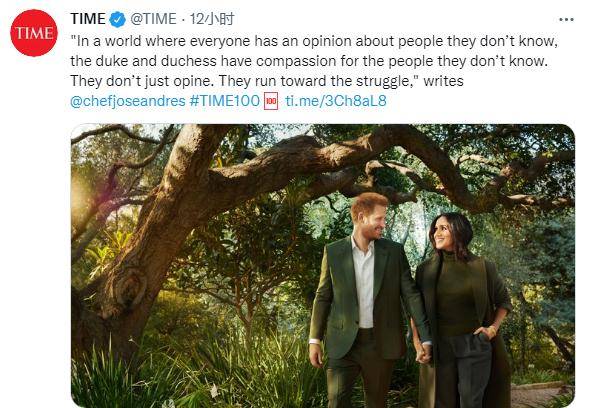The height and width of the screenshot is (408, 590).
Task: Open the TIME display name
Action: coord(88,19)
